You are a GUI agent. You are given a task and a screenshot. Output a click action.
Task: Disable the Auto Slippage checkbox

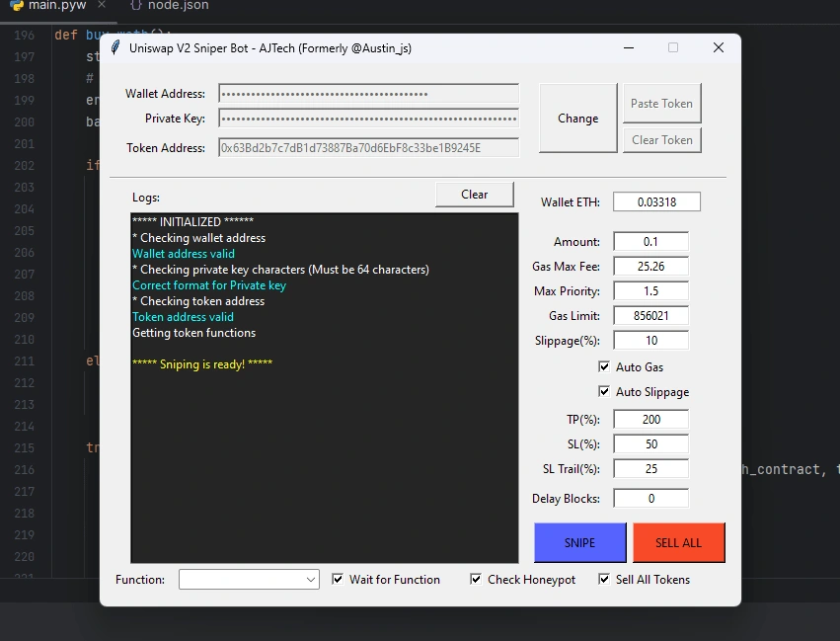pos(604,391)
